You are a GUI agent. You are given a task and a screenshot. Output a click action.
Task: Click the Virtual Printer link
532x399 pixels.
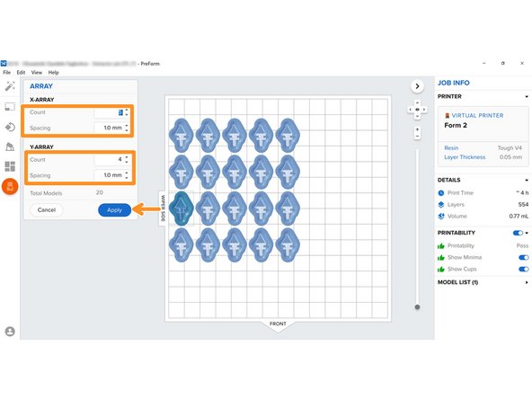coord(478,115)
